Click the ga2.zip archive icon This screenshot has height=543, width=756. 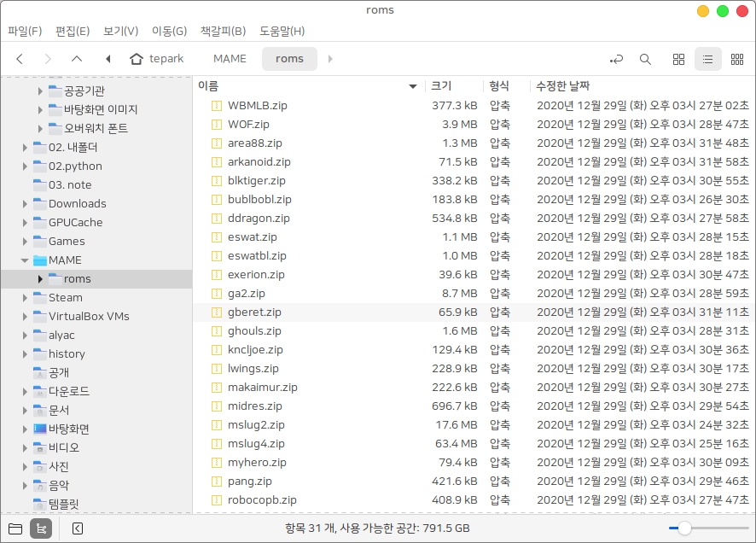coord(217,293)
